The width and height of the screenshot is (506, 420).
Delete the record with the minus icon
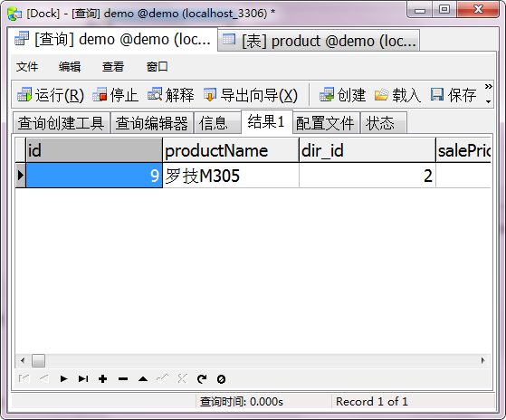pyautogui.click(x=123, y=378)
